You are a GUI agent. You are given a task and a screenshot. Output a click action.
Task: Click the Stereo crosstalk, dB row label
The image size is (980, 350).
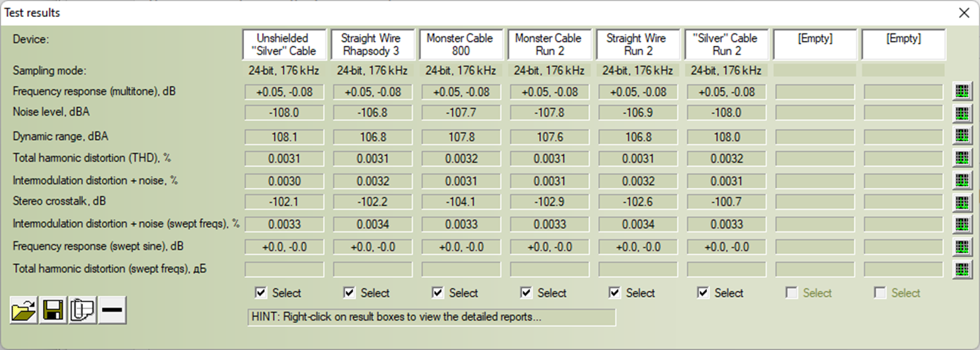[58, 202]
